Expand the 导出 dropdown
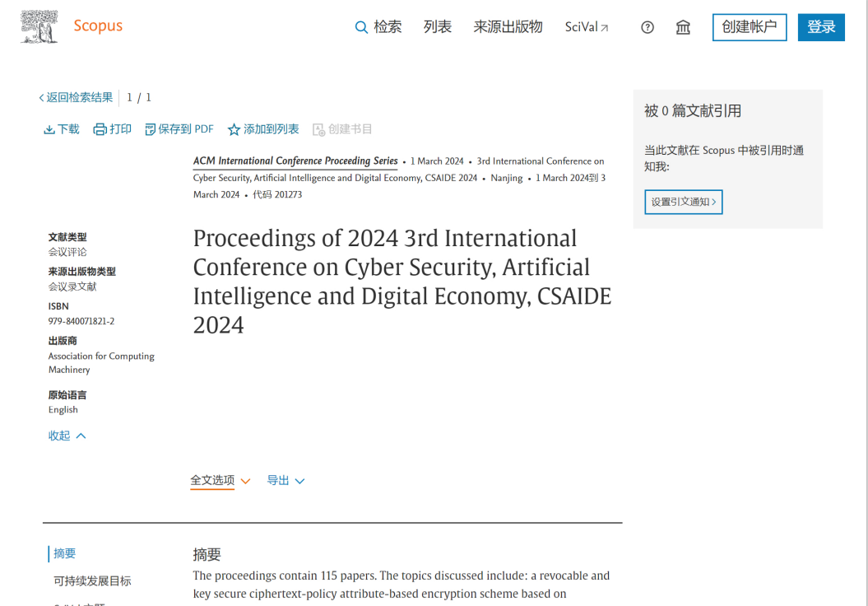 pyautogui.click(x=285, y=481)
